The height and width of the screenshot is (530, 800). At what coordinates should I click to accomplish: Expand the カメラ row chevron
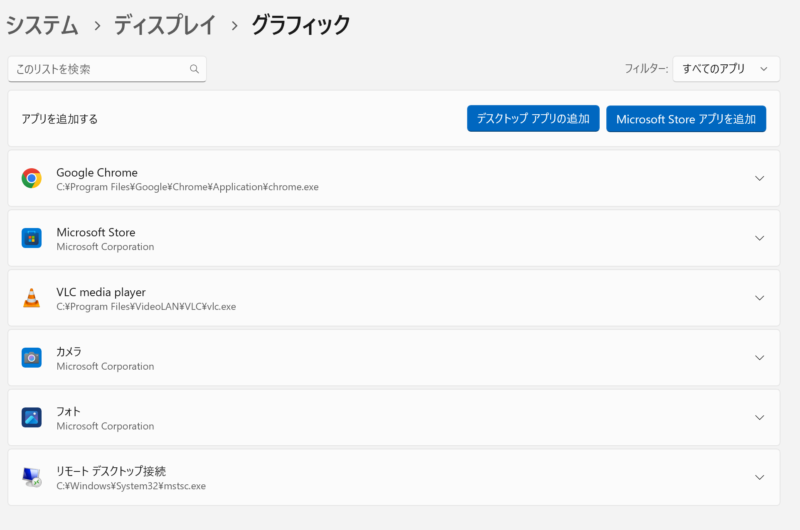(x=759, y=358)
